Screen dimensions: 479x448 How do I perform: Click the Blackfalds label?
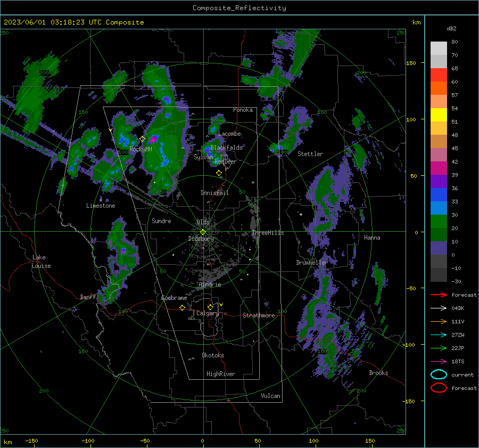(226, 148)
